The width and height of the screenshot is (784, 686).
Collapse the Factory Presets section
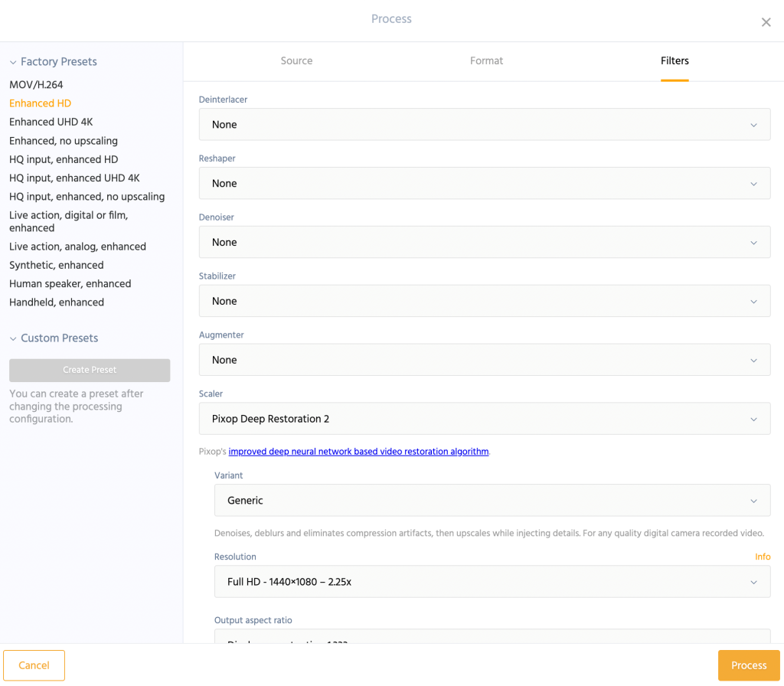coord(14,62)
